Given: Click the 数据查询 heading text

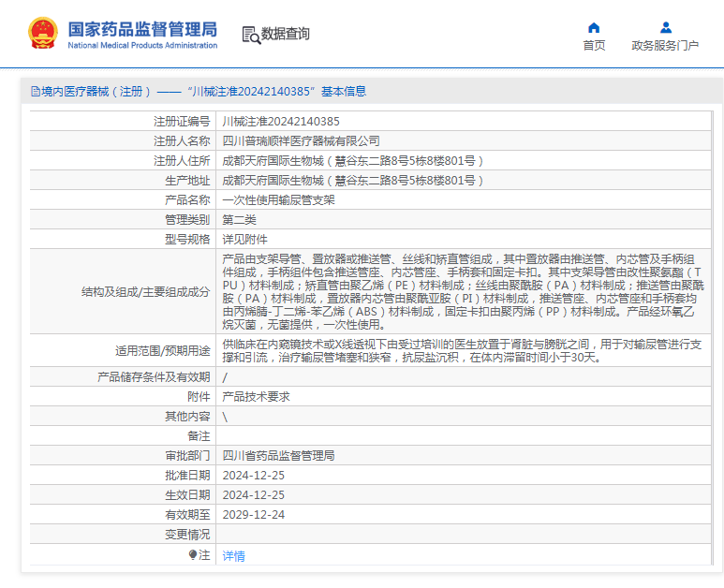Looking at the screenshot, I should coord(286,34).
